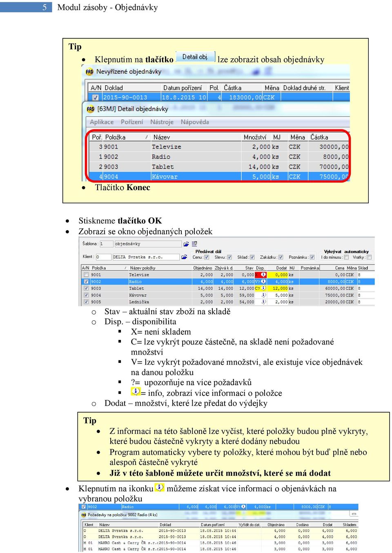
Task: Click the FAS icon of Požadavky na položku window
Action: pos(84,515)
